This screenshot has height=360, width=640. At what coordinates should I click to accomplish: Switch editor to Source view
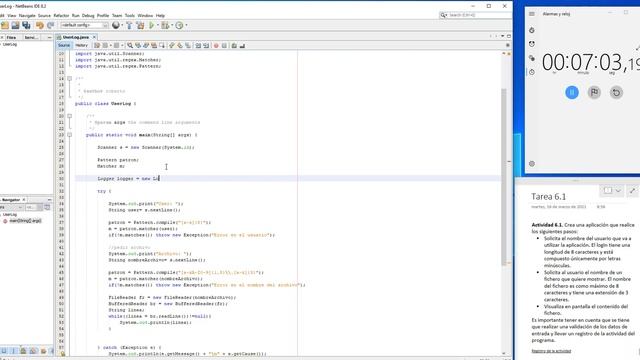(64, 45)
